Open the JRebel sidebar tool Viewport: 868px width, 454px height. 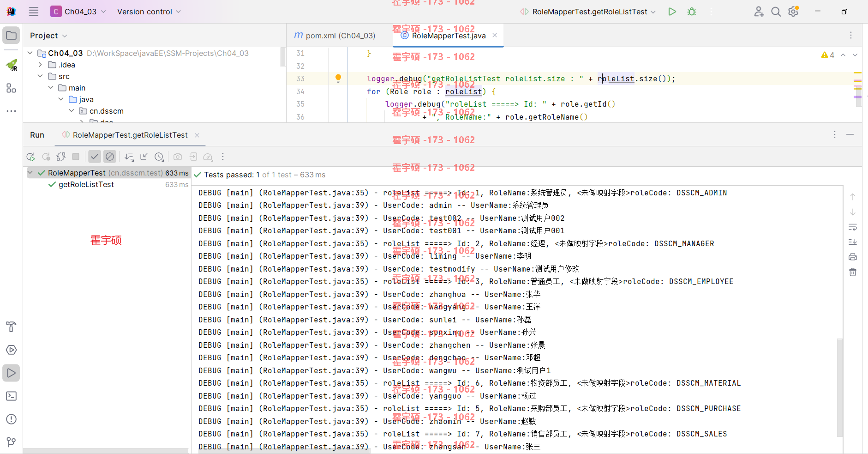[x=11, y=65]
